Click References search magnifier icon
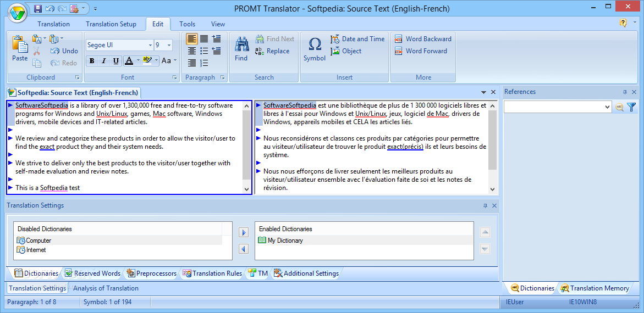The height and width of the screenshot is (313, 644). (x=619, y=107)
